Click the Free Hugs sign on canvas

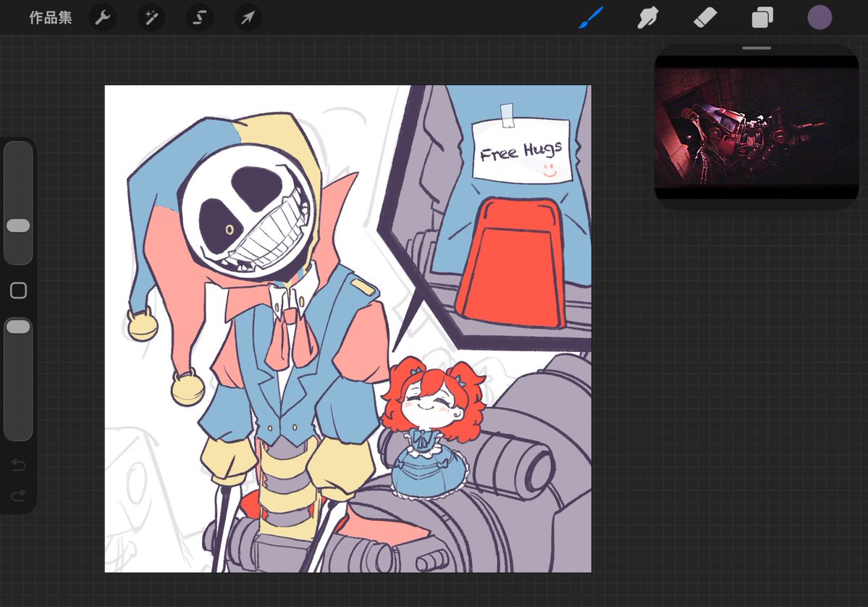click(521, 149)
